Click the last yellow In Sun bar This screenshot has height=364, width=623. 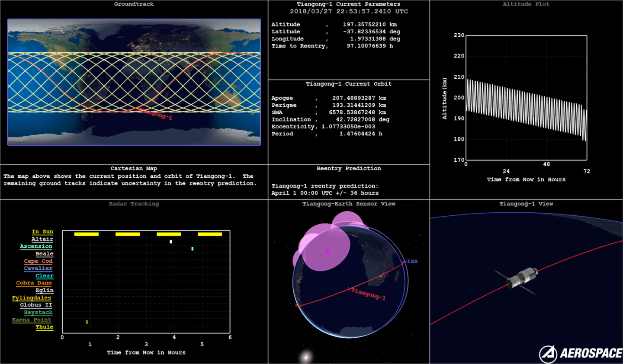click(x=210, y=234)
